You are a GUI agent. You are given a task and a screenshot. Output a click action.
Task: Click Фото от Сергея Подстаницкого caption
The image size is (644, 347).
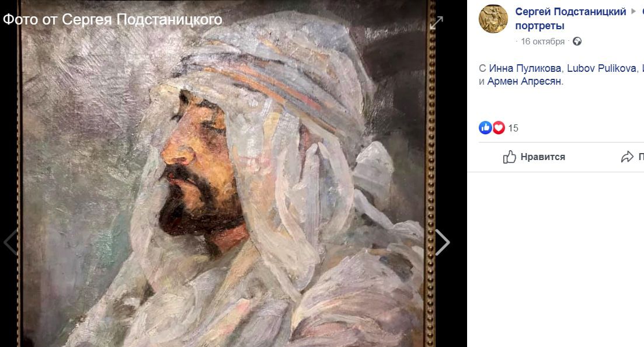click(x=113, y=19)
